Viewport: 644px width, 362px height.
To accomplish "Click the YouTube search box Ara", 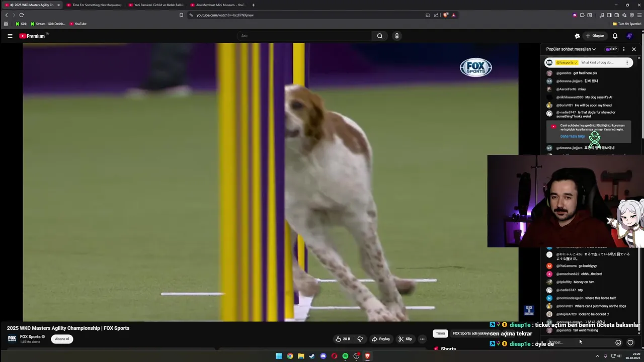I will (x=304, y=36).
